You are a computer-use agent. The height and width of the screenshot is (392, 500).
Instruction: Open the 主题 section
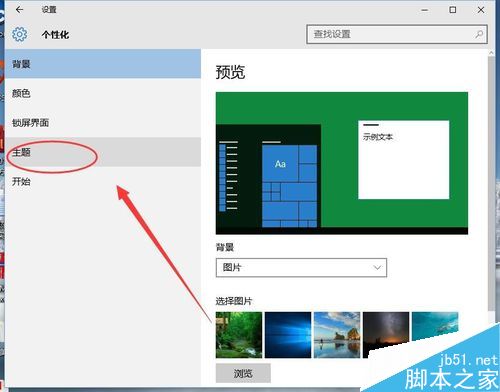[103, 152]
